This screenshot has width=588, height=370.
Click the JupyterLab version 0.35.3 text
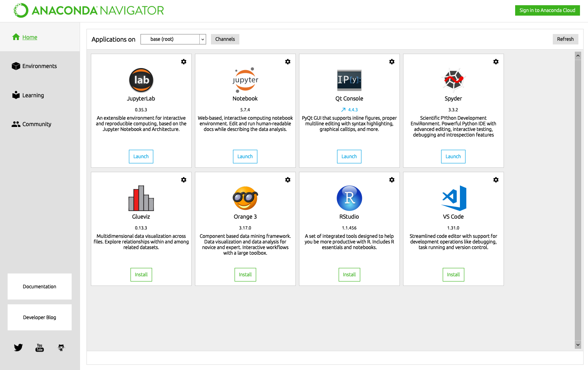(x=141, y=110)
